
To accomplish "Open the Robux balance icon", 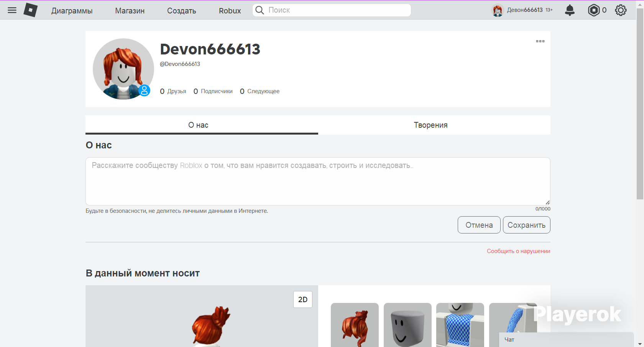I will tap(593, 10).
